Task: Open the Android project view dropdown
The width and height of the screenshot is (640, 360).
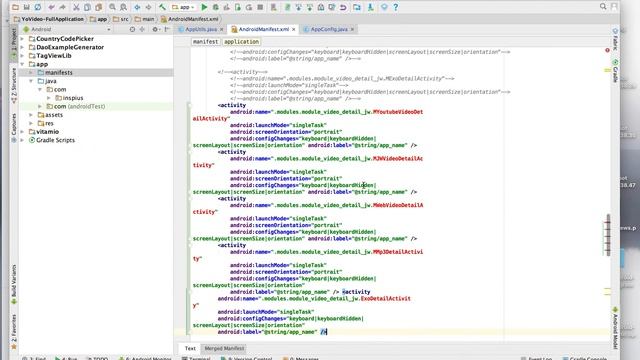Action: [67, 29]
